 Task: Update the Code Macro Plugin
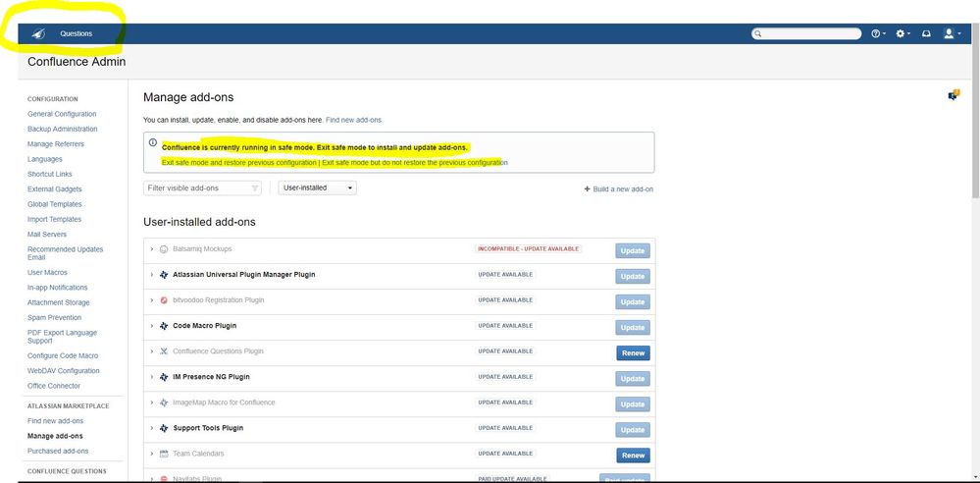[633, 328]
